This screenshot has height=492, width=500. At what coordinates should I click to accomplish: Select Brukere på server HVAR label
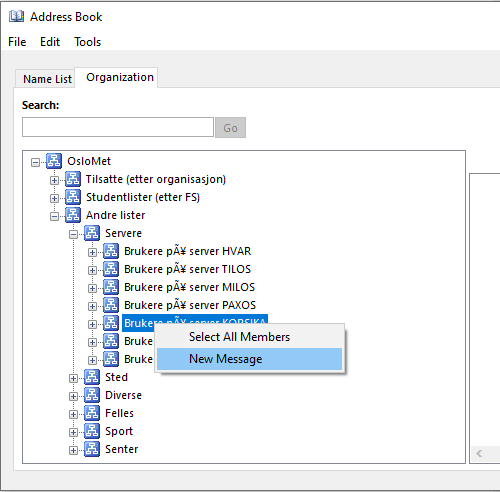[188, 251]
